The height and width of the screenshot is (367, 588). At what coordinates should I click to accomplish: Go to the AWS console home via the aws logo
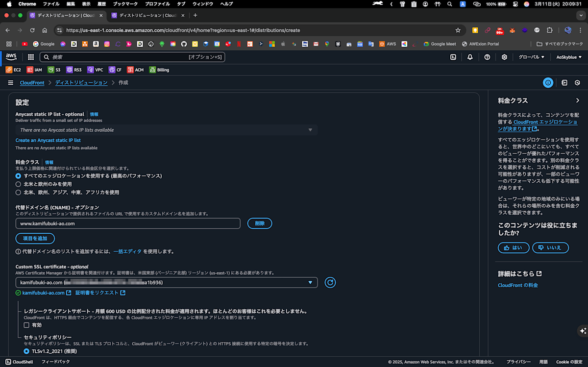(11, 57)
